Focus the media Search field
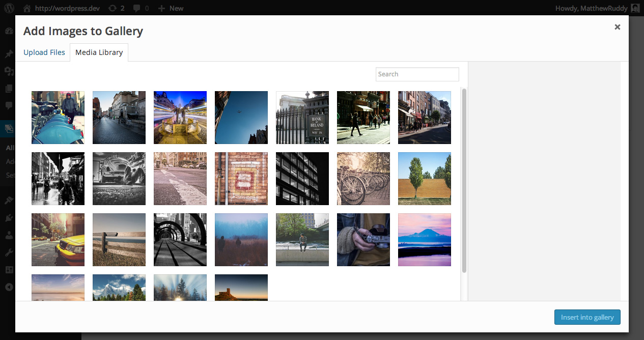644x340 pixels. click(x=417, y=74)
